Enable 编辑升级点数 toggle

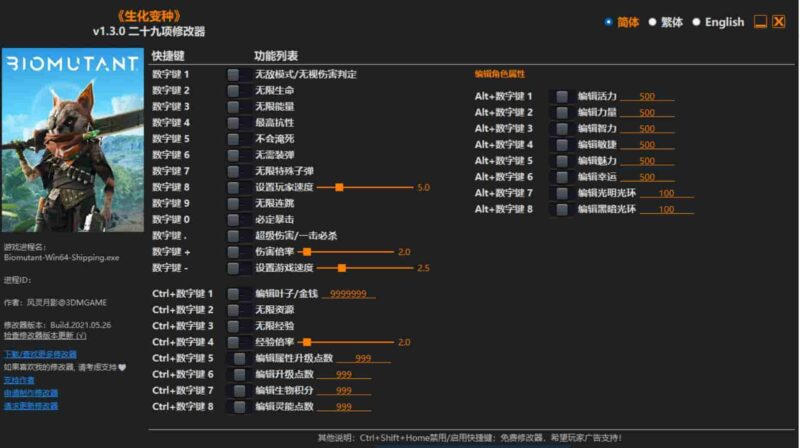point(239,375)
